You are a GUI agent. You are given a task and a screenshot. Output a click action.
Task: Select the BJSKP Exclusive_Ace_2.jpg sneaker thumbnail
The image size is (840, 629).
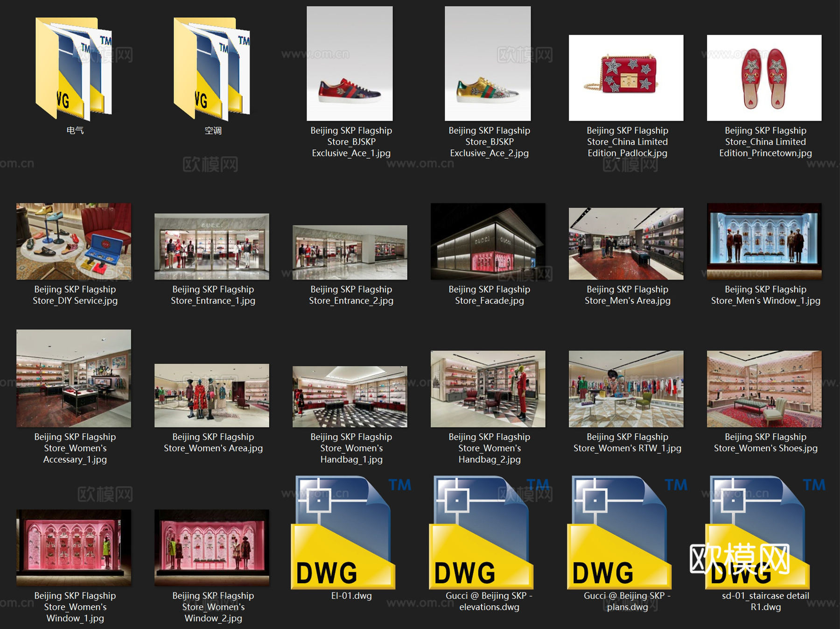point(488,64)
